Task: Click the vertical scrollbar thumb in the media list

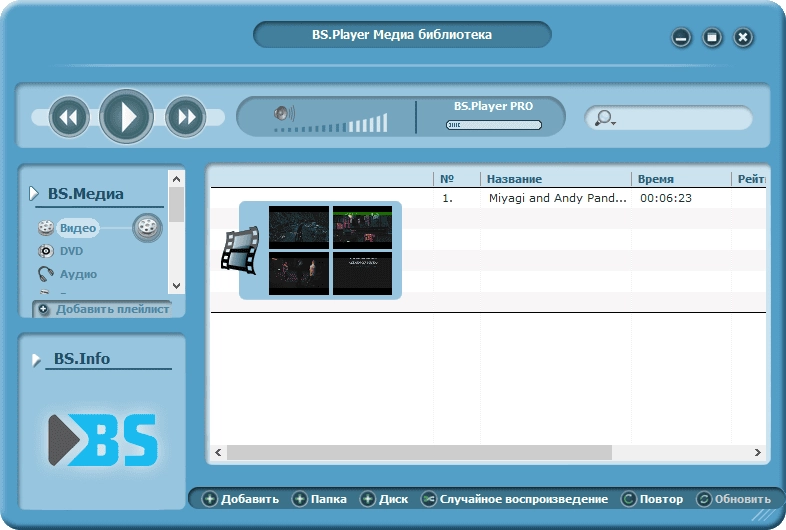Action: click(176, 204)
